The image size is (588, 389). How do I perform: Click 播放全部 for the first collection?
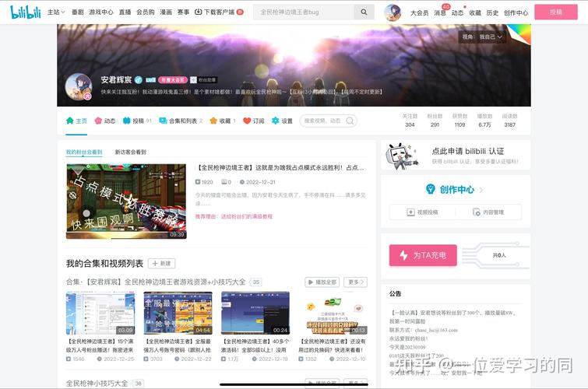point(322,282)
